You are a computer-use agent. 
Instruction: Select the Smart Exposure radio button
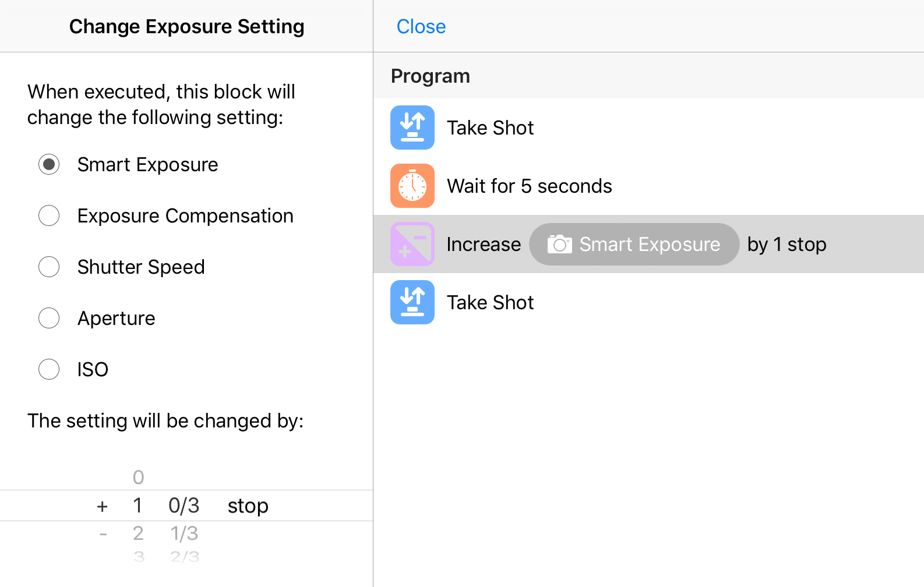(x=49, y=164)
